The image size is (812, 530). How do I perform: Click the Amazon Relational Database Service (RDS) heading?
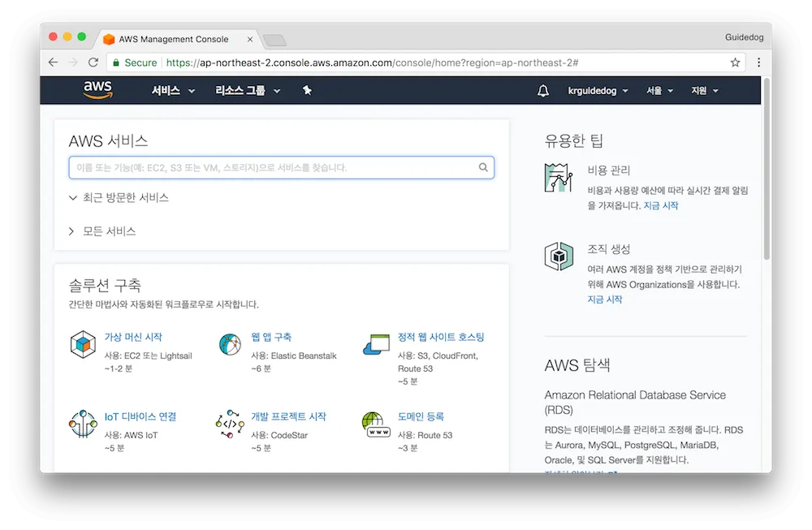(x=635, y=402)
